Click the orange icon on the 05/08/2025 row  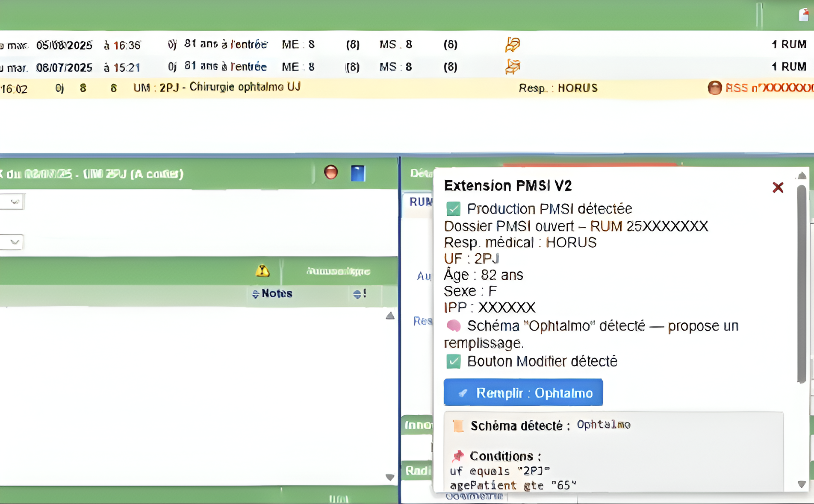coord(512,44)
